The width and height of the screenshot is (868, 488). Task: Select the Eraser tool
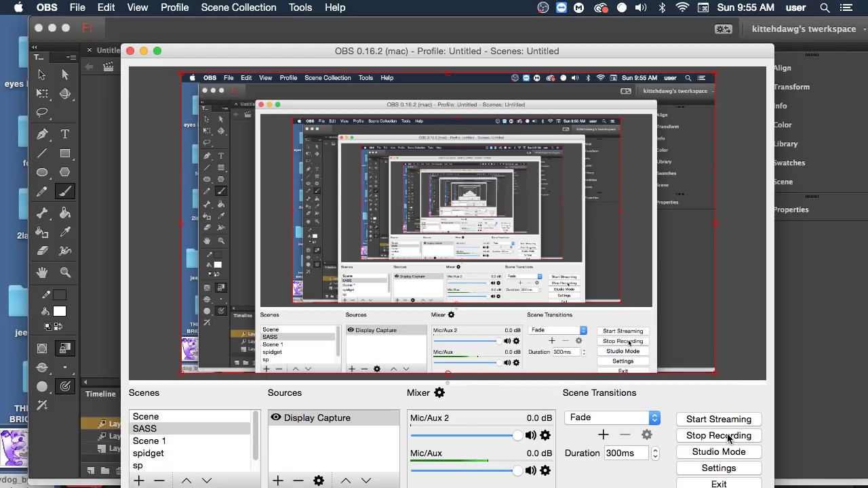[42, 251]
